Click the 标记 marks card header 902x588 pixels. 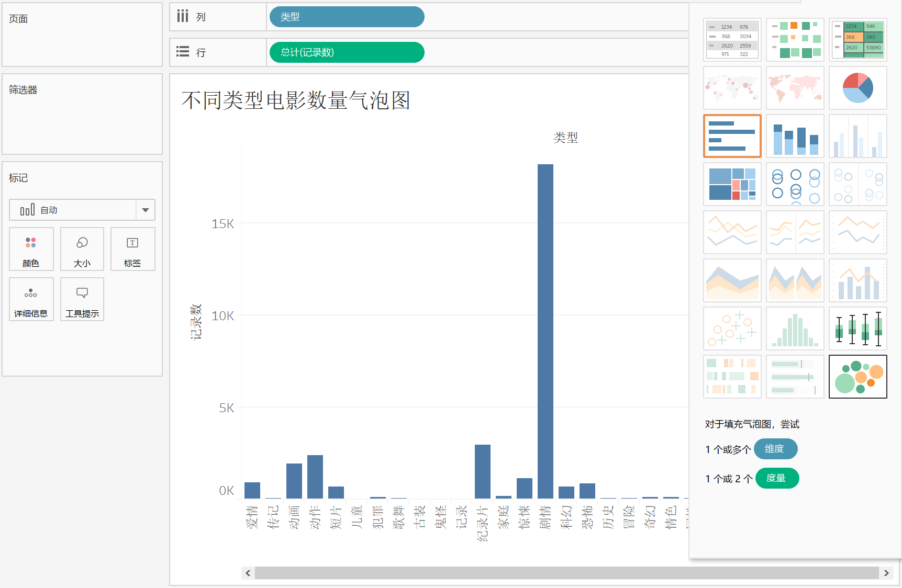tap(18, 178)
